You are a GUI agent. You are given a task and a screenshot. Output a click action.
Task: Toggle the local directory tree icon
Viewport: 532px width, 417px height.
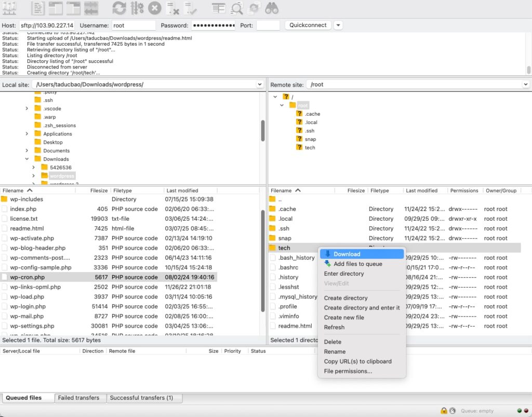56,8
